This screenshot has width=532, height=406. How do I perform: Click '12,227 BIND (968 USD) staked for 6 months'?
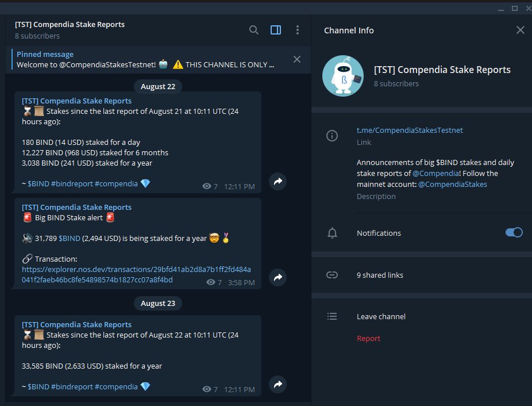pos(95,152)
